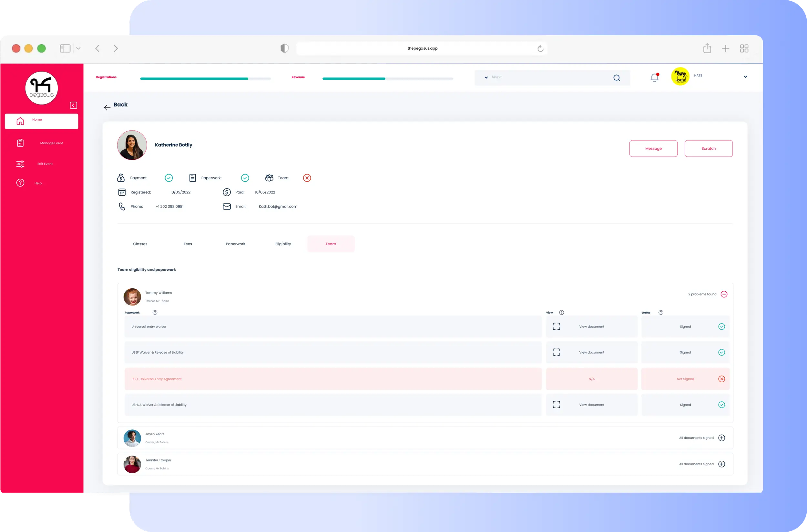Click the Help question mark icon
The width and height of the screenshot is (807, 532).
coord(20,183)
